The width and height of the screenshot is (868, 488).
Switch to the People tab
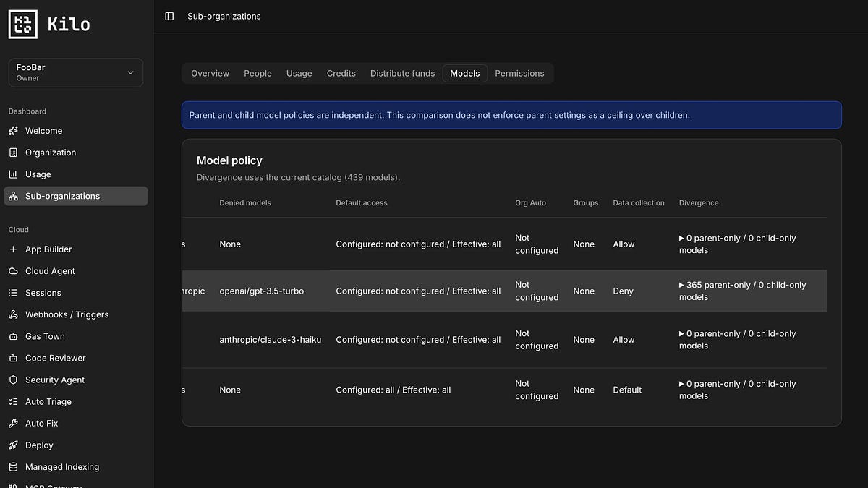[258, 73]
